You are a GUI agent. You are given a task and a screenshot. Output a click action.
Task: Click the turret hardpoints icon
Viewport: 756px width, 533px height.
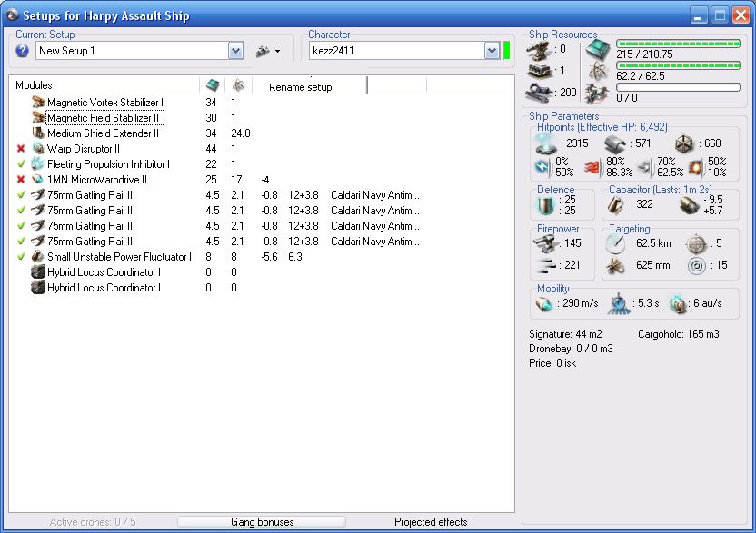click(x=539, y=49)
